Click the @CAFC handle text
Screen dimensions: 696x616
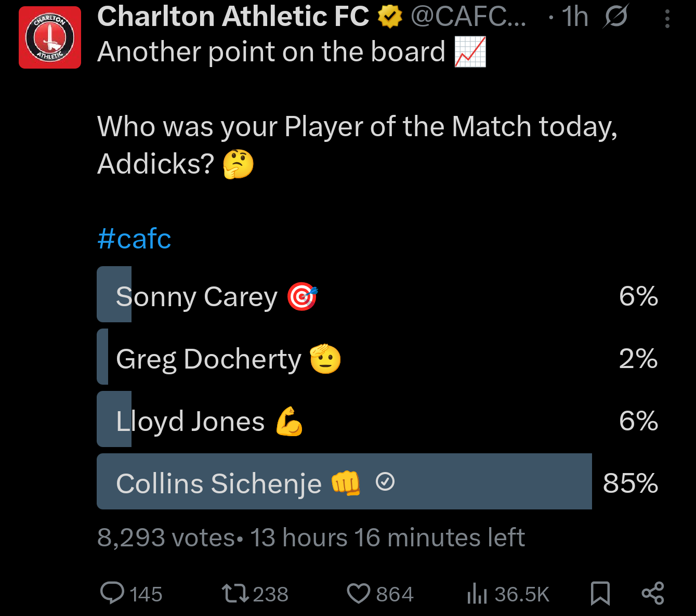point(468,17)
